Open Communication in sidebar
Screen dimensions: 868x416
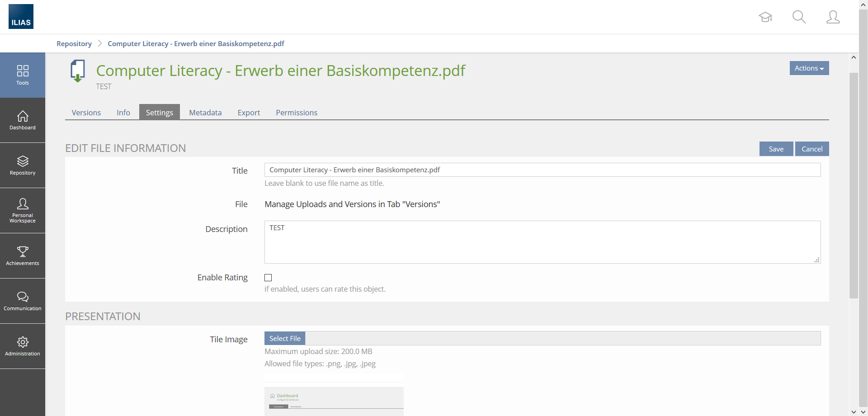click(x=23, y=301)
